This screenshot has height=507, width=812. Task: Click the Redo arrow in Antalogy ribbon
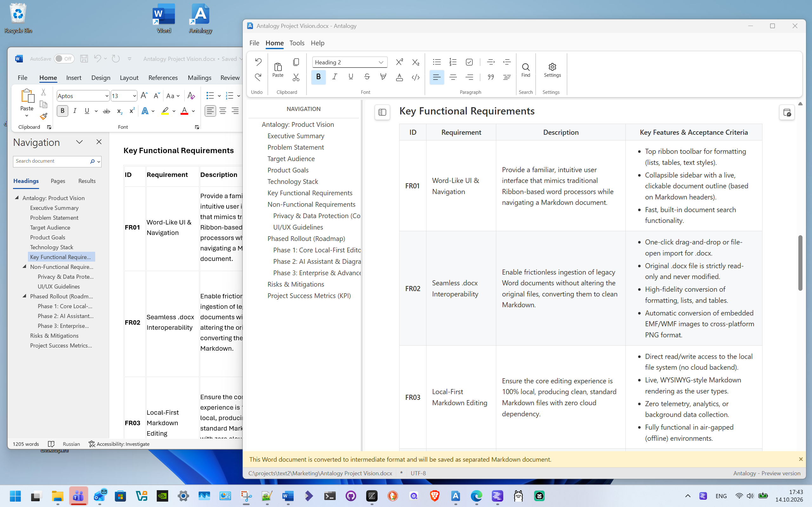258,77
